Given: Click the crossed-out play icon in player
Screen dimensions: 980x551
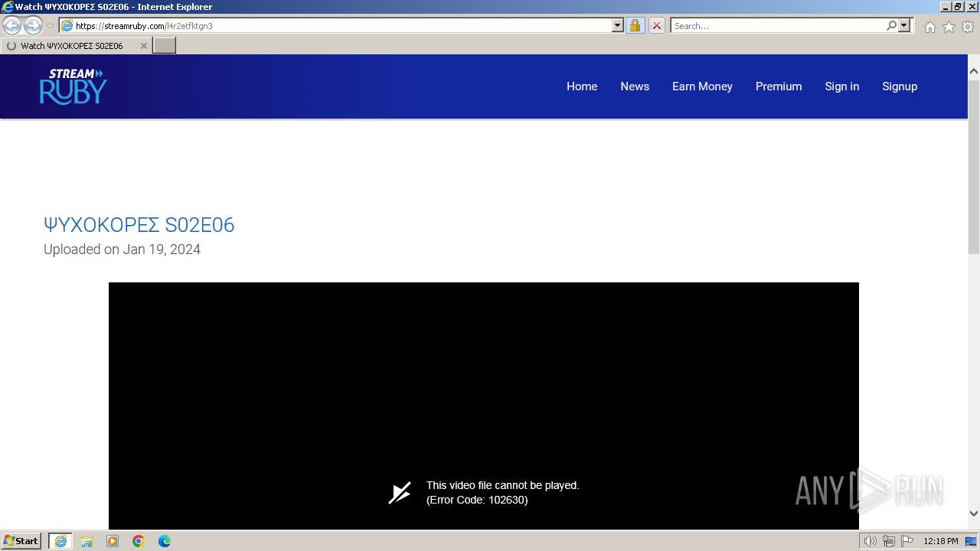Looking at the screenshot, I should 400,493.
